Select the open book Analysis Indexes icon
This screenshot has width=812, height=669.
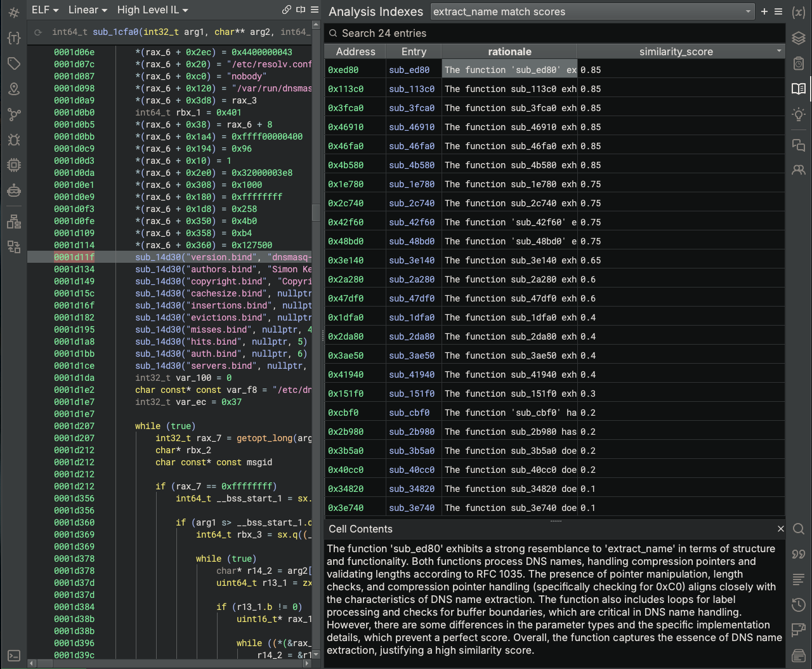point(799,89)
